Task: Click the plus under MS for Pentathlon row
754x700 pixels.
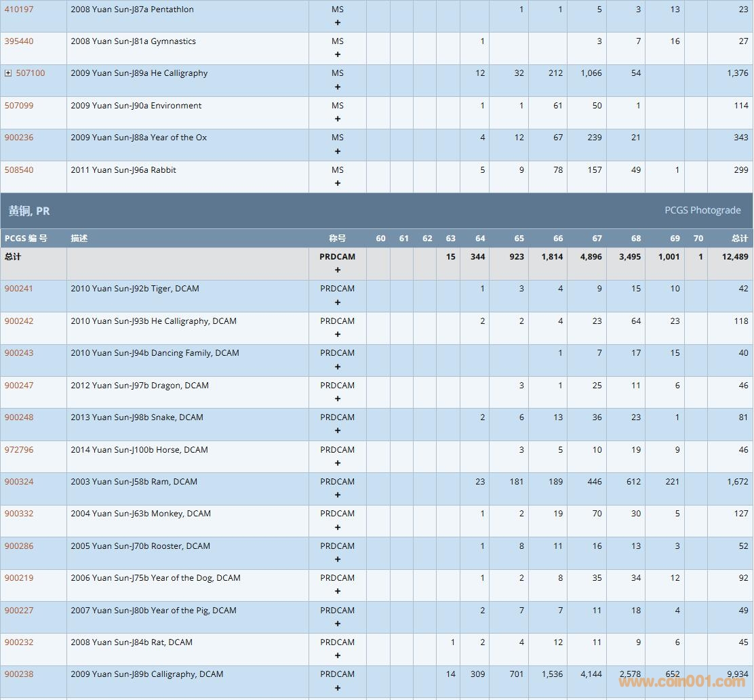Action: 338,22
